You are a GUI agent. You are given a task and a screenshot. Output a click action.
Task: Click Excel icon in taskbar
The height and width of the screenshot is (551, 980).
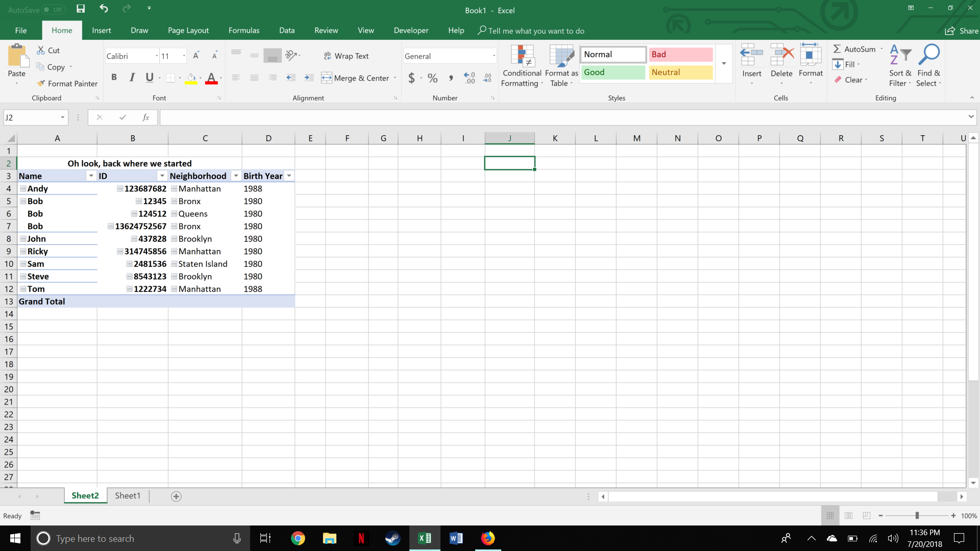click(425, 538)
